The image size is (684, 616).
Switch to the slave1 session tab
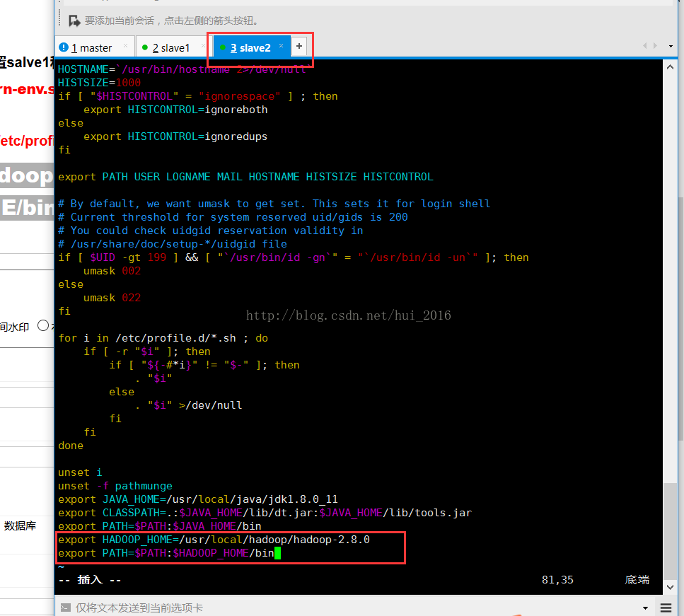(170, 47)
